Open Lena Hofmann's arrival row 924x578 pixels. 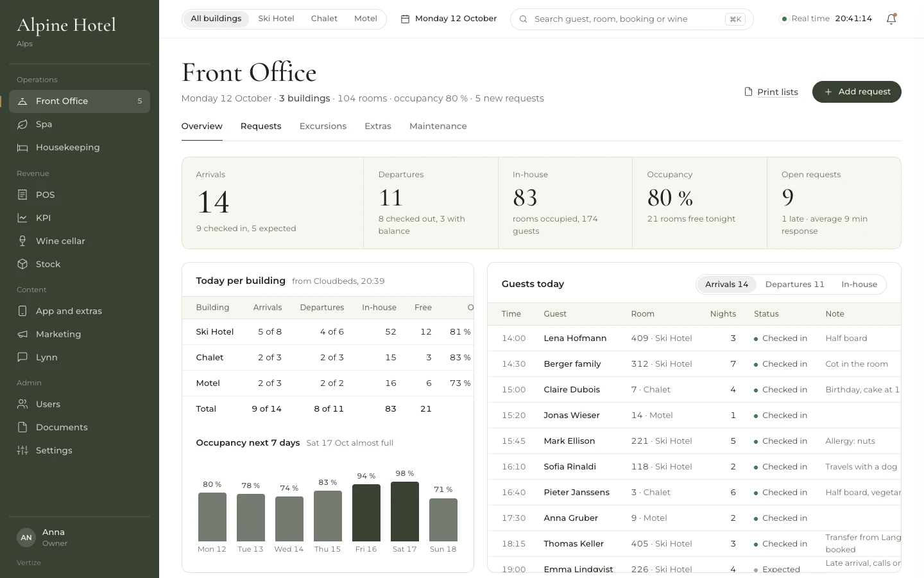pos(694,338)
